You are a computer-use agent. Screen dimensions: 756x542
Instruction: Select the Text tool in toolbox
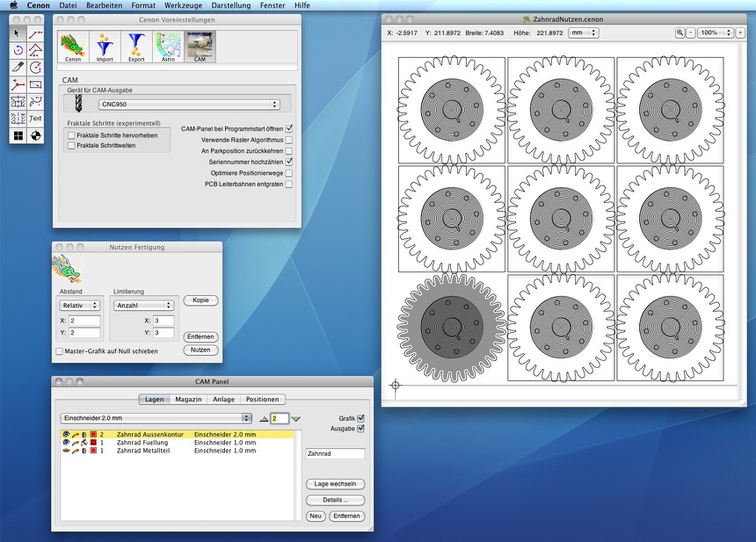[x=35, y=119]
